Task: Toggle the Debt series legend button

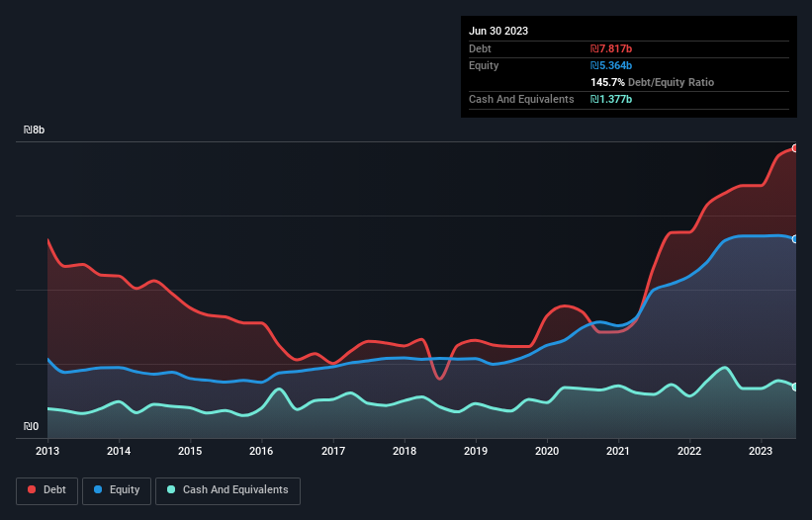Action: pyautogui.click(x=47, y=490)
